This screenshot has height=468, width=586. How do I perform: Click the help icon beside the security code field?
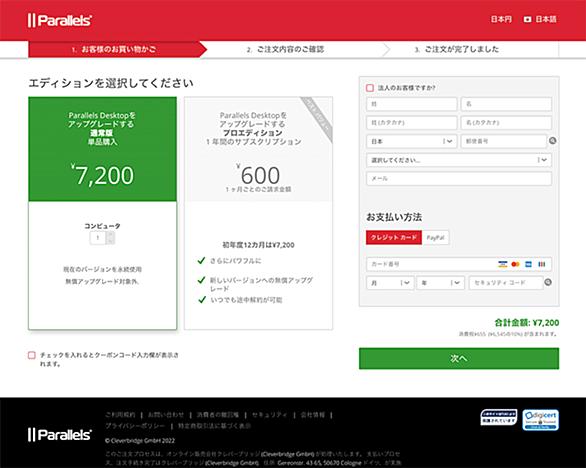[x=548, y=282]
